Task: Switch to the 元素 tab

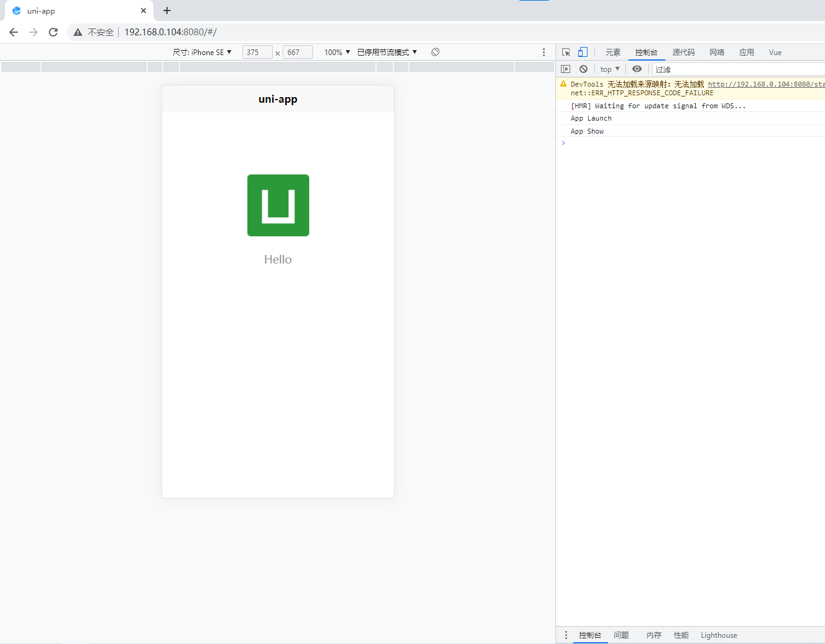Action: [x=613, y=53]
